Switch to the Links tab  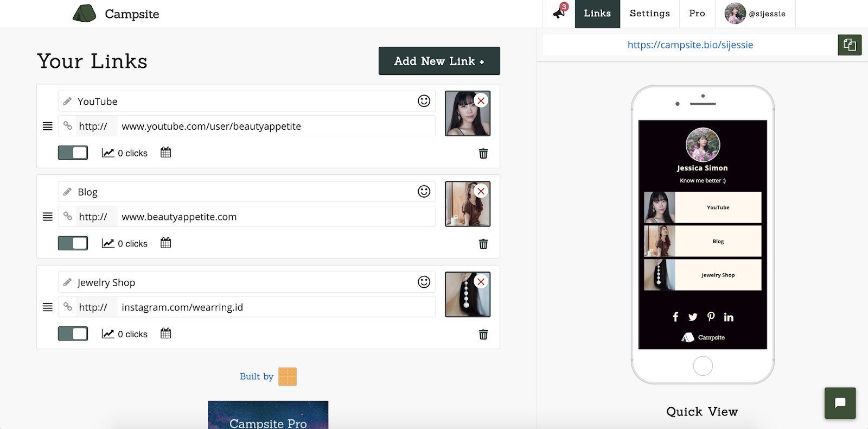597,14
